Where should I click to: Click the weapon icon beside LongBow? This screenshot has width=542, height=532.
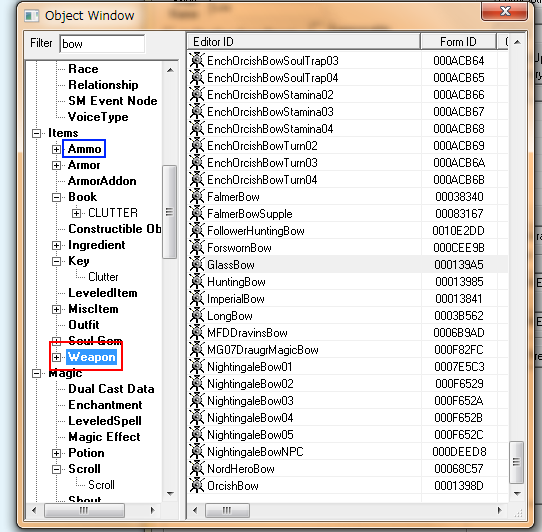[x=197, y=316]
